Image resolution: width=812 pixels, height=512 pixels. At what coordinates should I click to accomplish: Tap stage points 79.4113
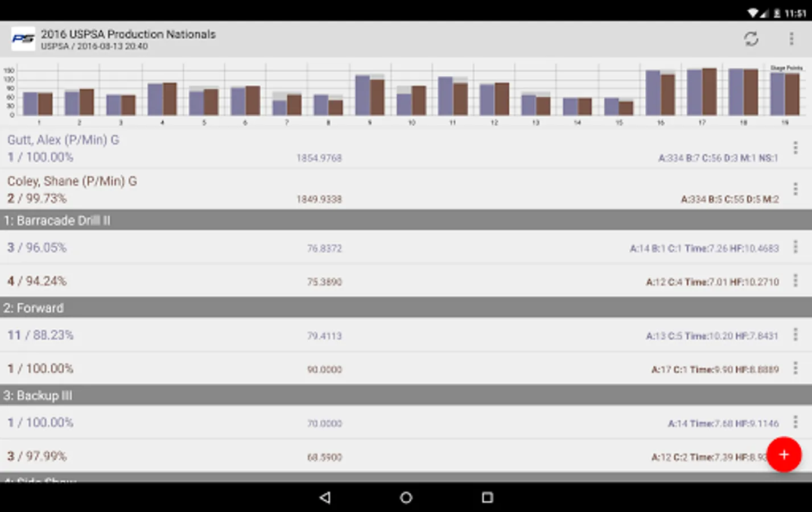click(x=324, y=336)
